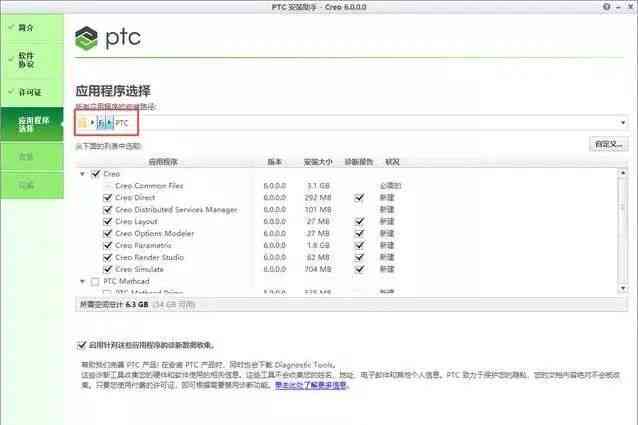This screenshot has height=425, width=638.
Task: Uncheck Creo Distributed Services Manager
Action: coord(107,210)
